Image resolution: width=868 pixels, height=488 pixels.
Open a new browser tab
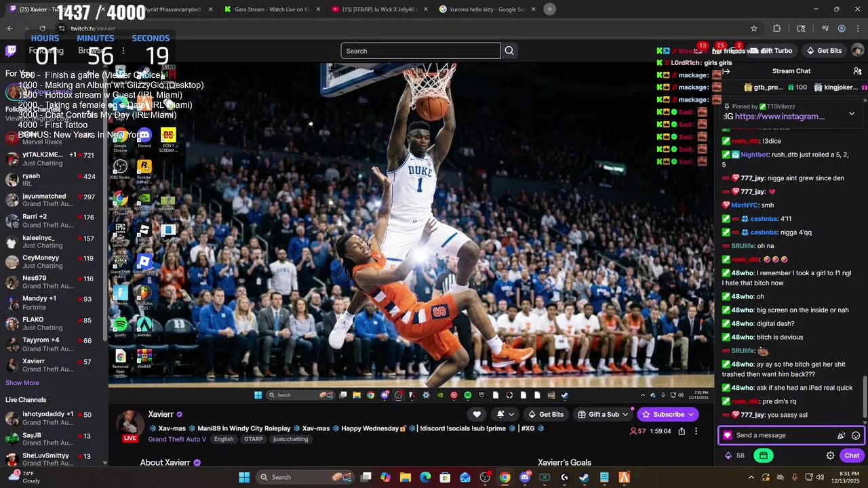point(549,9)
